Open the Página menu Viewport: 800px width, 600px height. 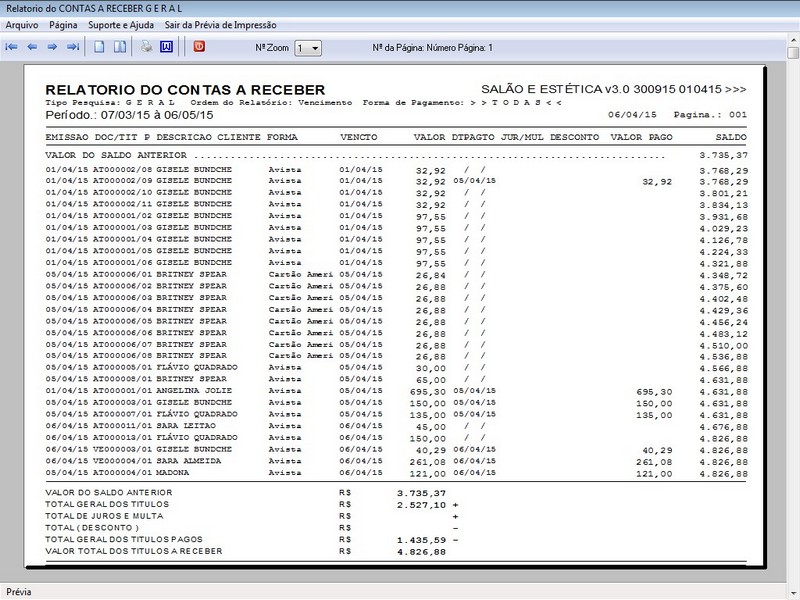[x=63, y=24]
